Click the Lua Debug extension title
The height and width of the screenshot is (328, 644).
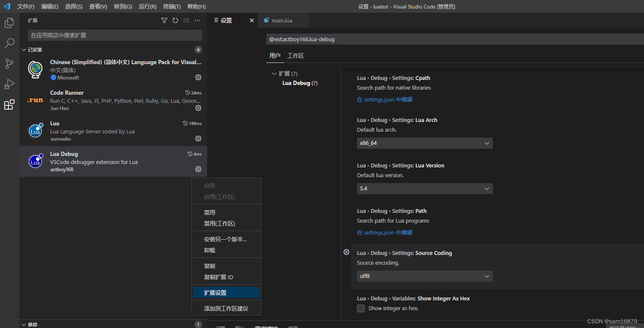pos(64,154)
